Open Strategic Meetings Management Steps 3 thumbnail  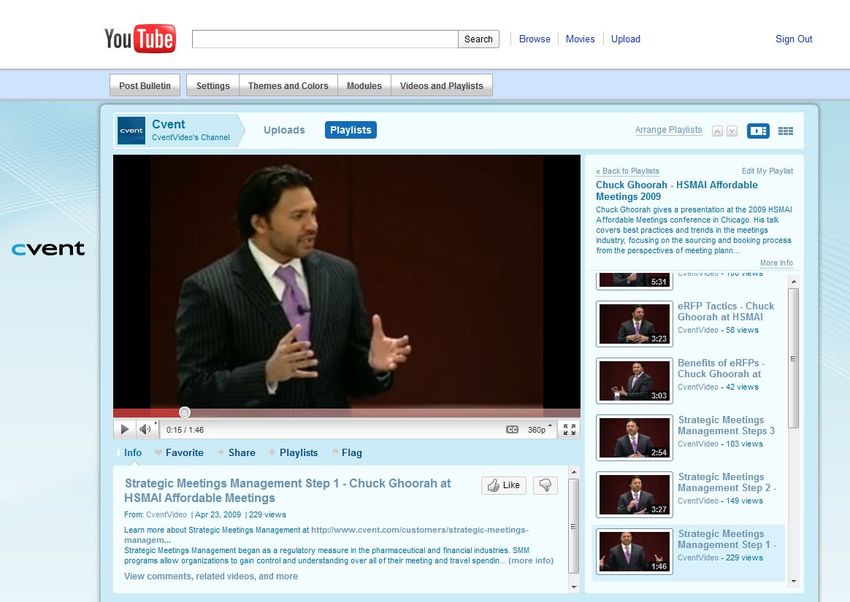(x=634, y=438)
